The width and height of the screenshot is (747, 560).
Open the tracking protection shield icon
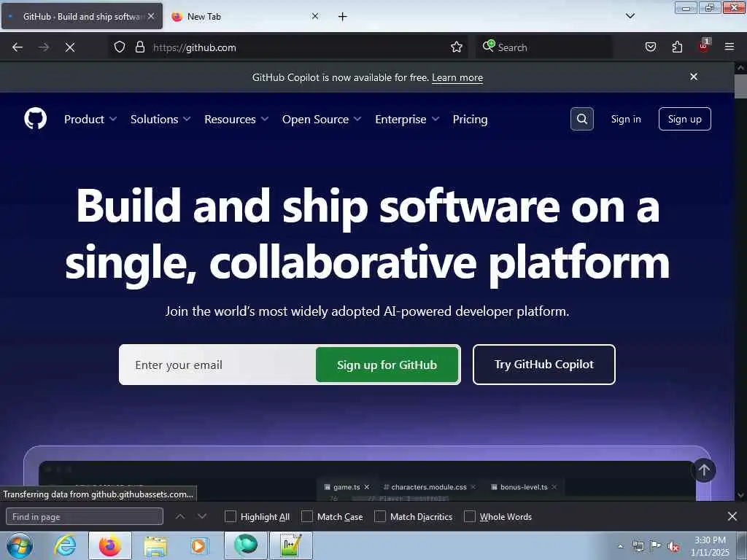pos(120,47)
